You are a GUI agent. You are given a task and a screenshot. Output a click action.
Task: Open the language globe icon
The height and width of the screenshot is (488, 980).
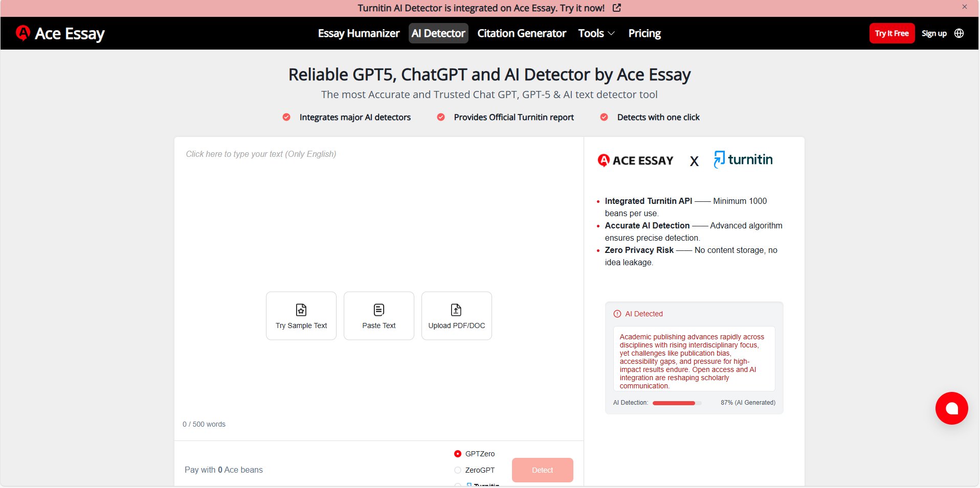click(959, 33)
